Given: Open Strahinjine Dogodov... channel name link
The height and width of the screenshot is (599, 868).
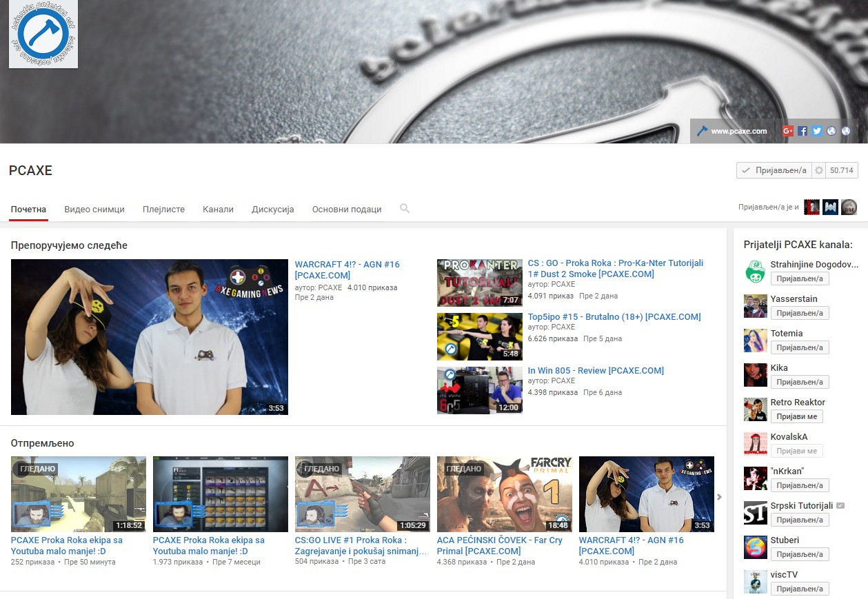Looking at the screenshot, I should 814,265.
